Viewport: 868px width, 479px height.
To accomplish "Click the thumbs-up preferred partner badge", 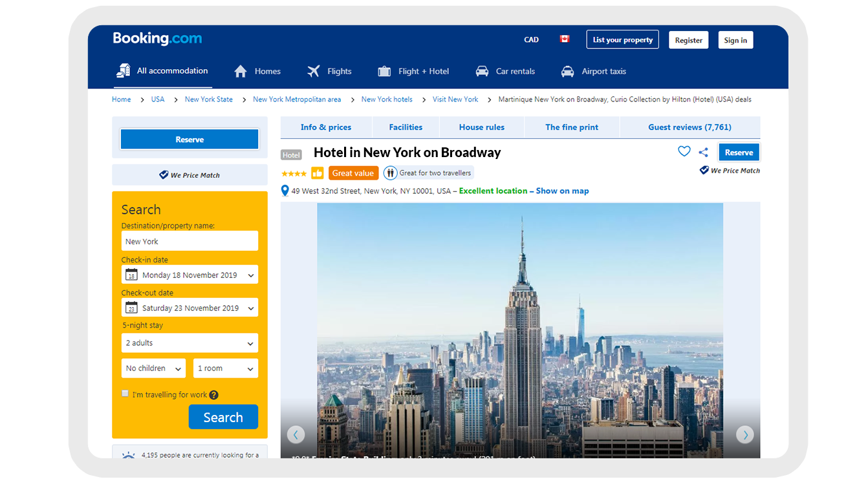I will (318, 173).
